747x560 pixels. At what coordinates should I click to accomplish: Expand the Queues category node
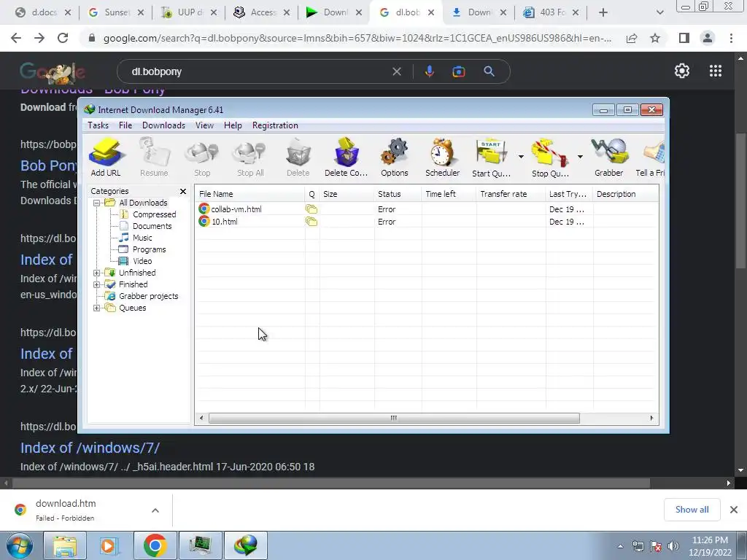pos(97,308)
